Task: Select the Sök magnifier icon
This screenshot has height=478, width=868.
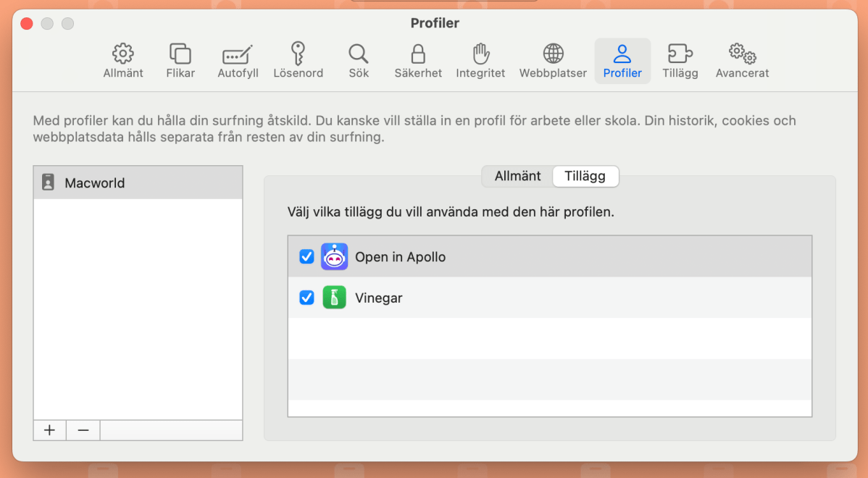Action: click(x=358, y=60)
